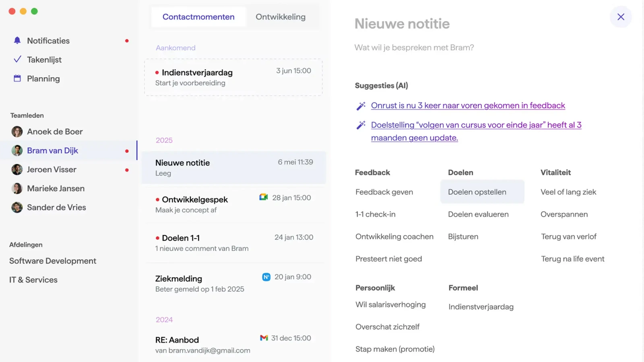Open the upcoming Indienstverjaardag contact moment
The width and height of the screenshot is (644, 362).
click(233, 77)
